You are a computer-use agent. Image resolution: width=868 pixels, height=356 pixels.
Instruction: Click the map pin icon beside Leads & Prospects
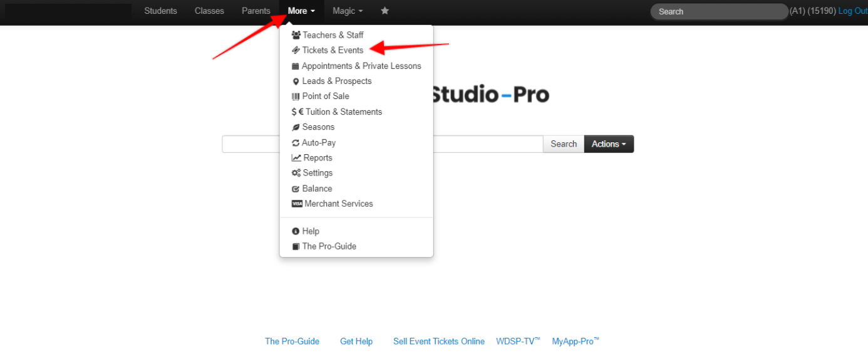pos(296,81)
